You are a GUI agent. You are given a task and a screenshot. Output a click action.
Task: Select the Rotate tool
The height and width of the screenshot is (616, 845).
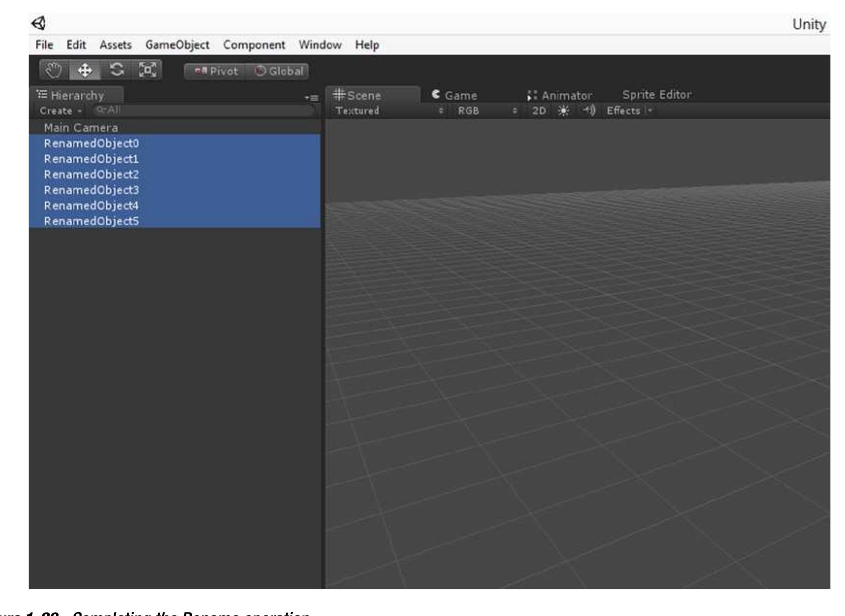[115, 70]
